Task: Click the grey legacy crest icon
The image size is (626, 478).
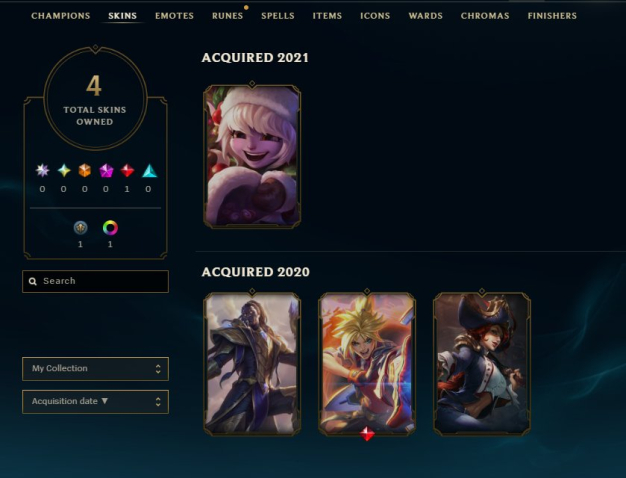Action: (81, 228)
